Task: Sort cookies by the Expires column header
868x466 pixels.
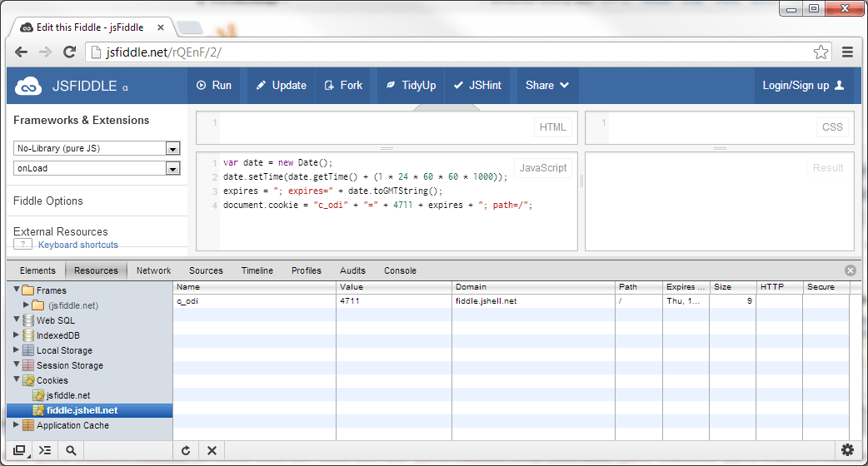Action: pos(686,287)
